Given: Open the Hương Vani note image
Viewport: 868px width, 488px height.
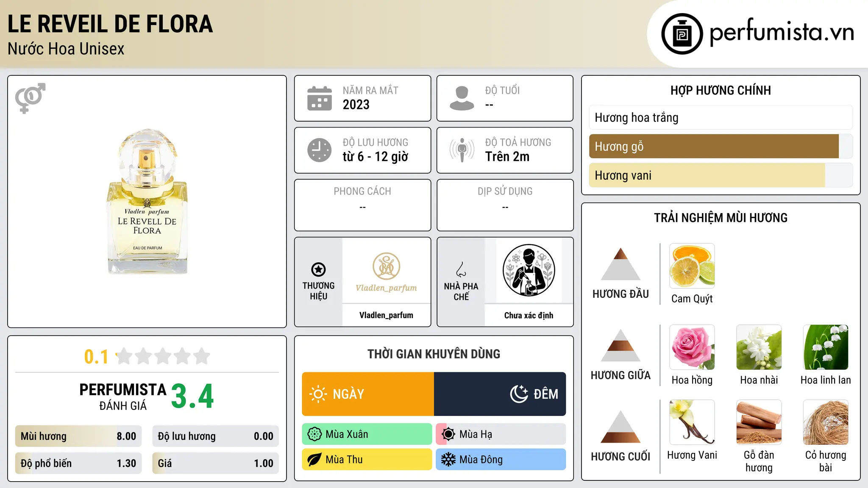Looking at the screenshot, I should click(692, 422).
